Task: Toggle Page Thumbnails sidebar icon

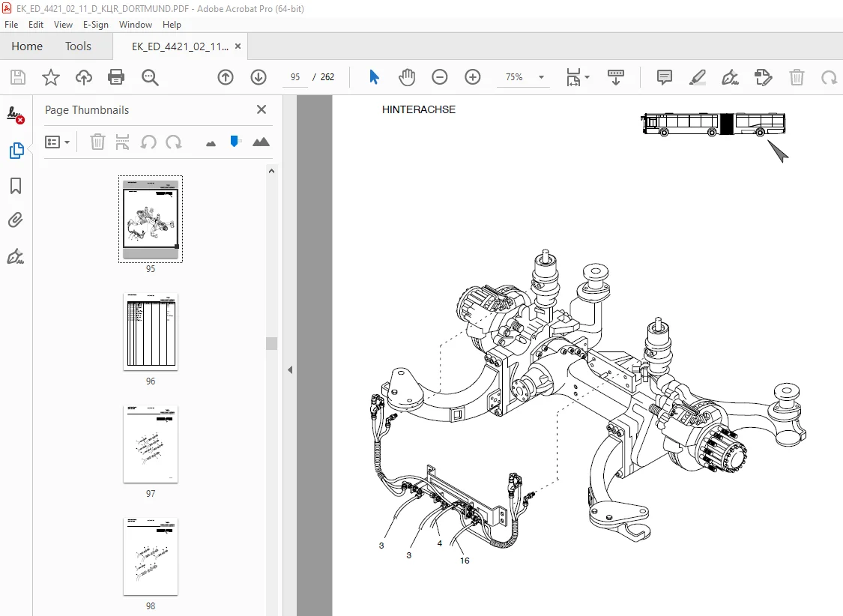Action: coord(16,151)
